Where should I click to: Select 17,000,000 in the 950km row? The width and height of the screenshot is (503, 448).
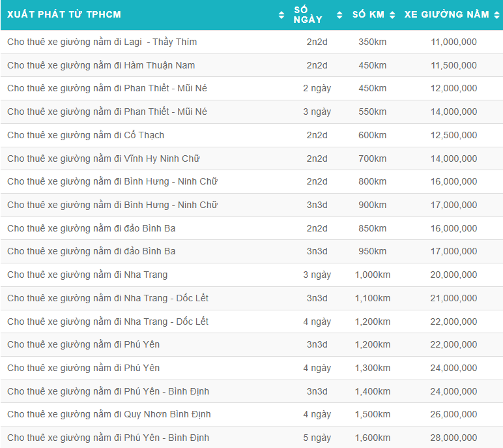pos(453,251)
